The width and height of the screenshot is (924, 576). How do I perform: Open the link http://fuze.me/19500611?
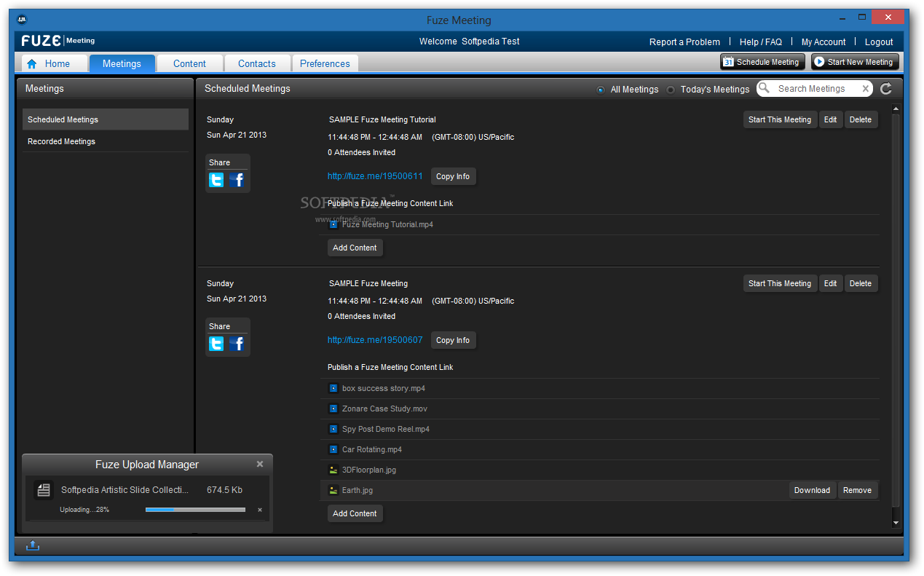coord(375,176)
